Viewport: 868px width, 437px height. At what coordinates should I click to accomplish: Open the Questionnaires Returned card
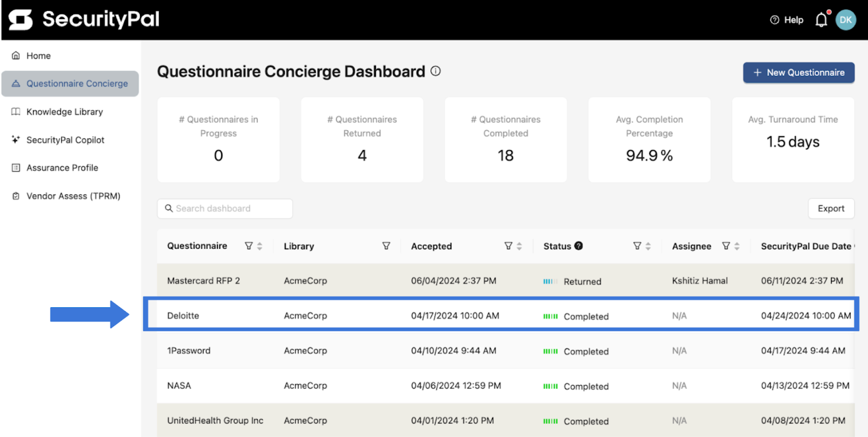[362, 140]
